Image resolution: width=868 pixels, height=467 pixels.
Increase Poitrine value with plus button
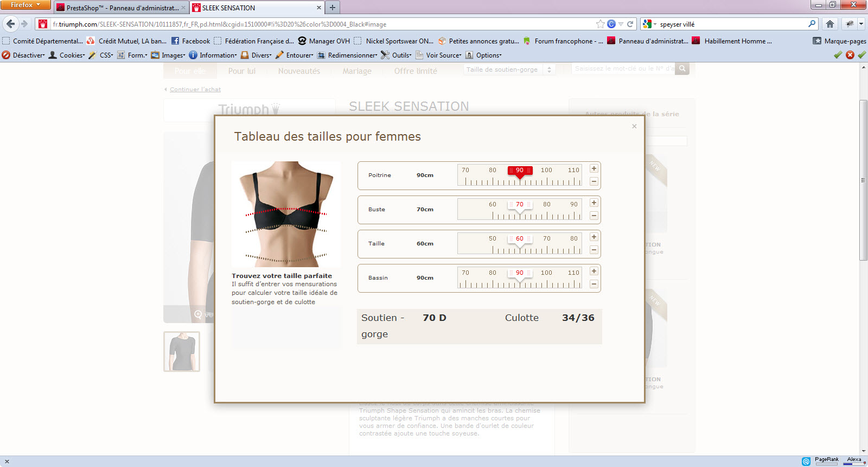coord(594,168)
